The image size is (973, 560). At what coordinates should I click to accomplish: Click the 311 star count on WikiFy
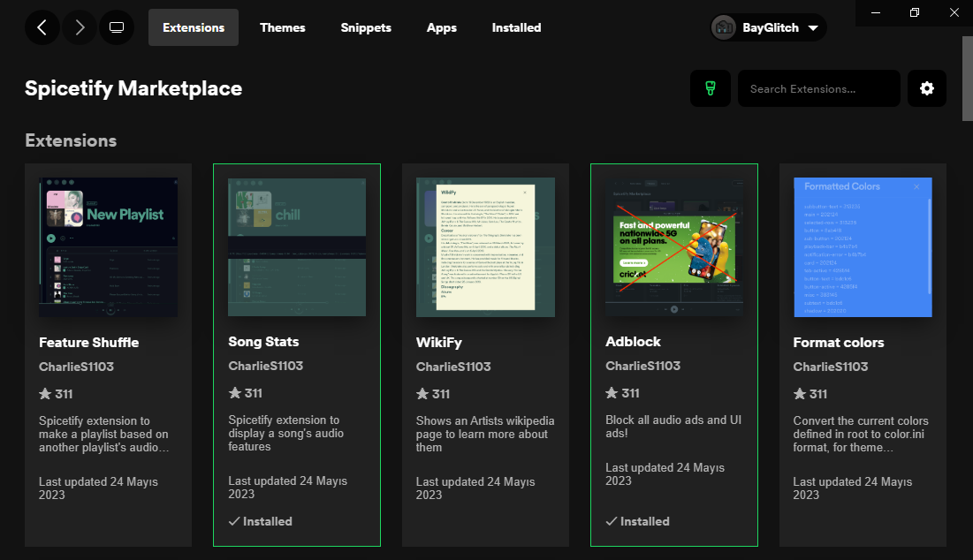tap(441, 394)
